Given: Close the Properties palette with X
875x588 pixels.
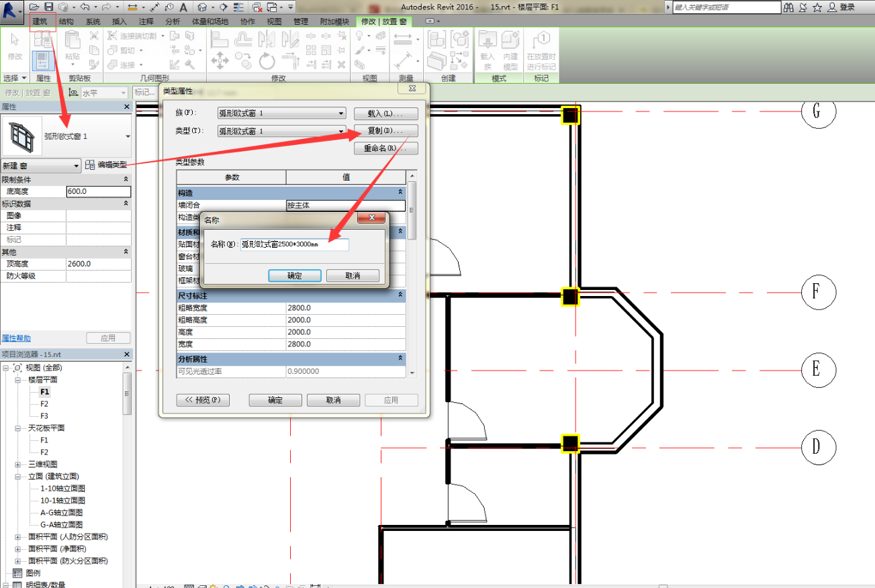Looking at the screenshot, I should [127, 107].
